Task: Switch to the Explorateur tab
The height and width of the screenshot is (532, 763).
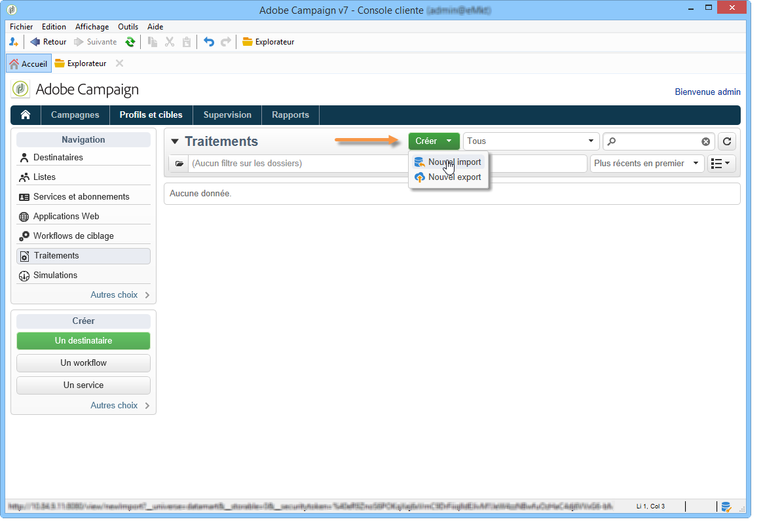Action: coord(81,63)
